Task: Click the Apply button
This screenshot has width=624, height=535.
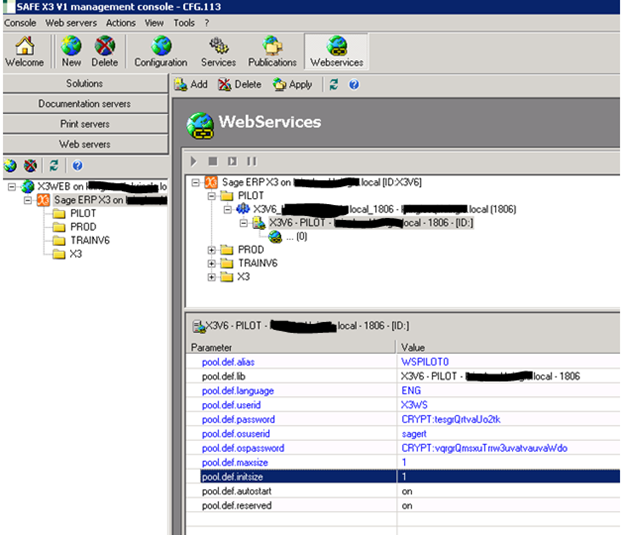Action: click(292, 85)
